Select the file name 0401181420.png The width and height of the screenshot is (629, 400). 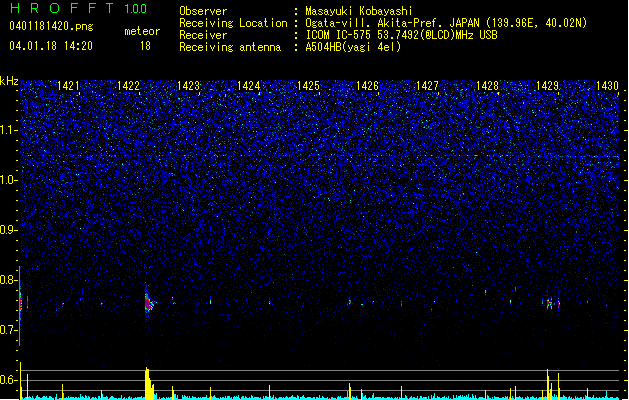pos(51,26)
